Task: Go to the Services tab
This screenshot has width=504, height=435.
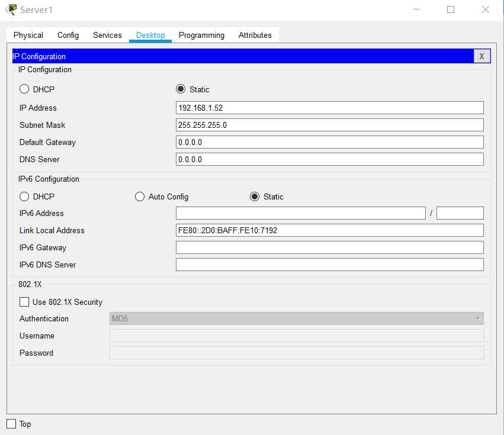Action: pyautogui.click(x=107, y=35)
